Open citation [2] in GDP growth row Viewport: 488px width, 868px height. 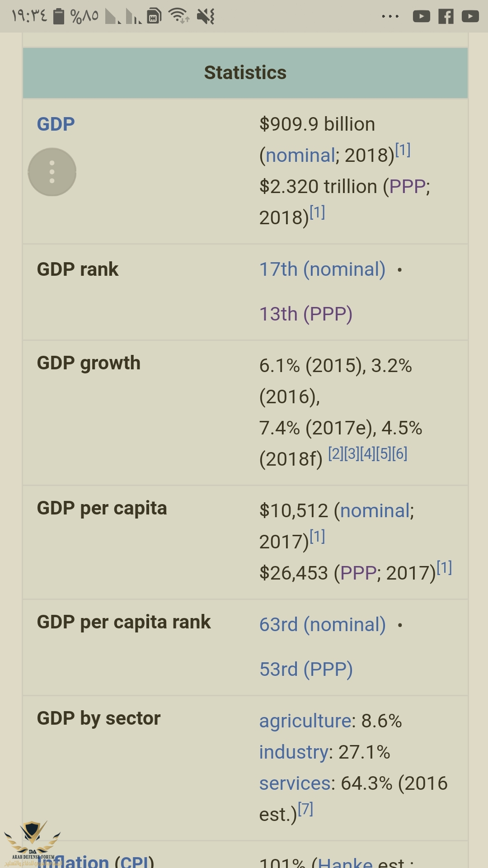click(x=335, y=453)
